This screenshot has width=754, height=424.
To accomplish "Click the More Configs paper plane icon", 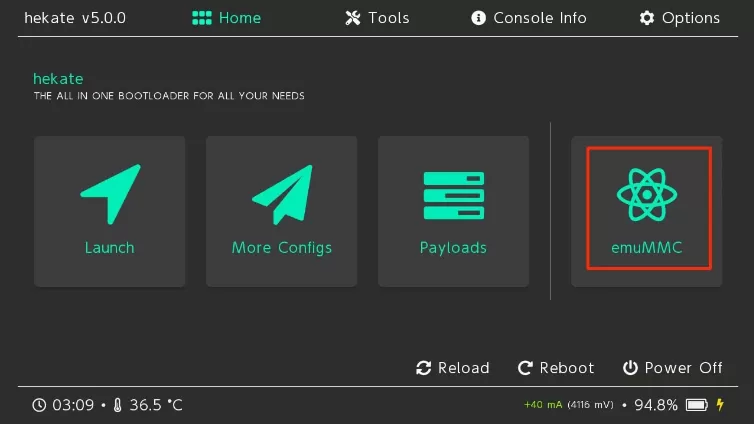I will pyautogui.click(x=282, y=195).
